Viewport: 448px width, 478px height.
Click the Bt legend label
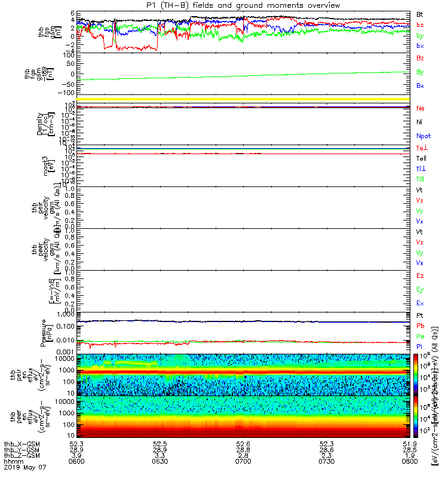(420, 14)
